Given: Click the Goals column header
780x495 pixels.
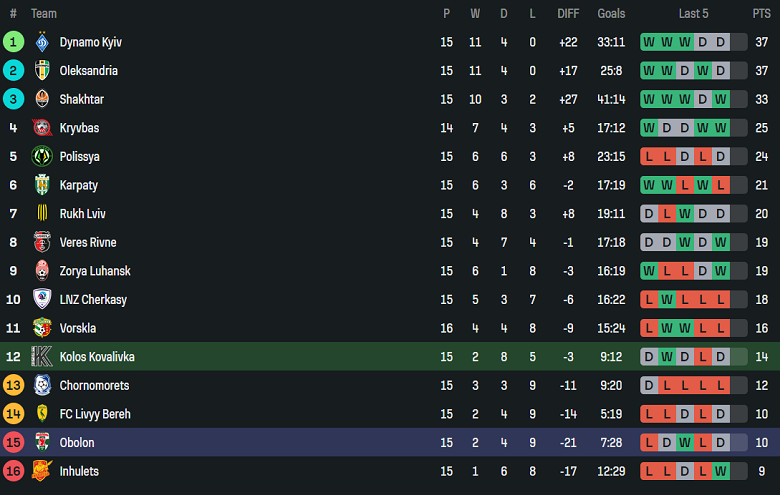Looking at the screenshot, I should point(611,14).
